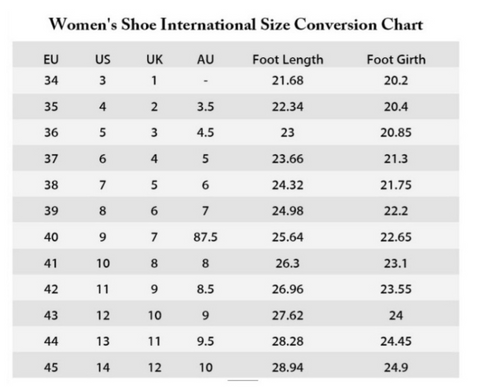
Task: Select the Foot Length column header
Action: pyautogui.click(x=288, y=60)
